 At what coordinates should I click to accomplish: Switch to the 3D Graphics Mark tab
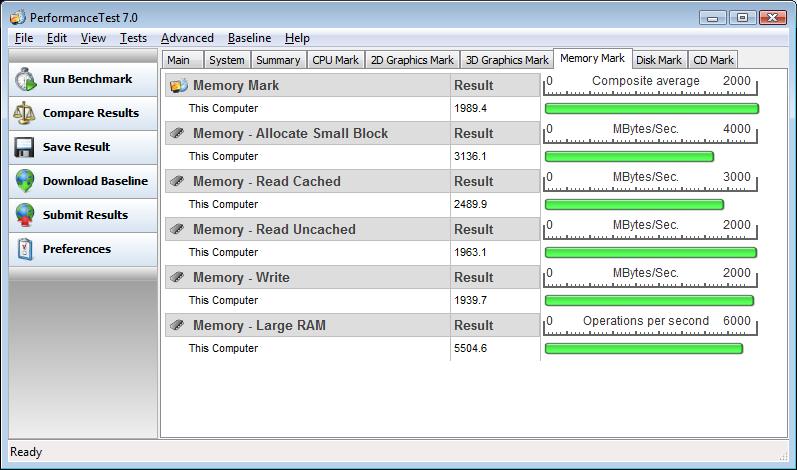[507, 60]
